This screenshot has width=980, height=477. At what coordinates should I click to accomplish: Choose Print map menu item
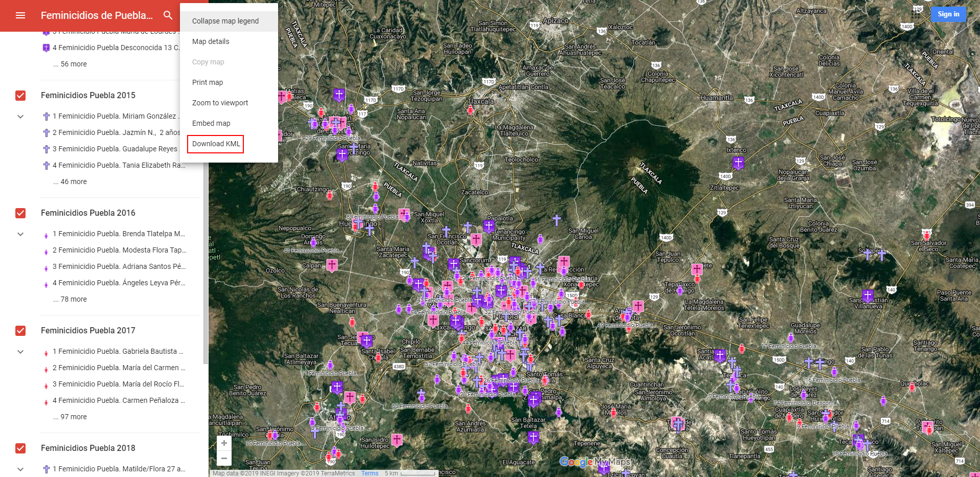pyautogui.click(x=229, y=82)
